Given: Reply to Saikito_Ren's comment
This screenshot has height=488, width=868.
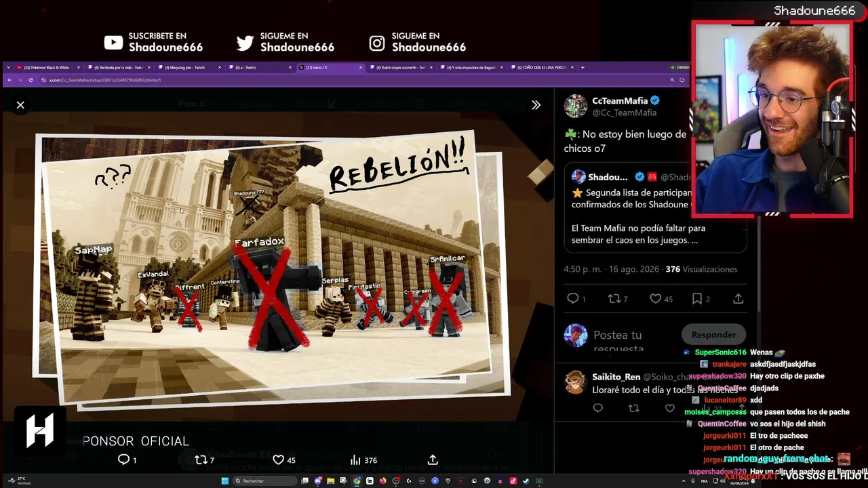Looking at the screenshot, I should point(597,408).
